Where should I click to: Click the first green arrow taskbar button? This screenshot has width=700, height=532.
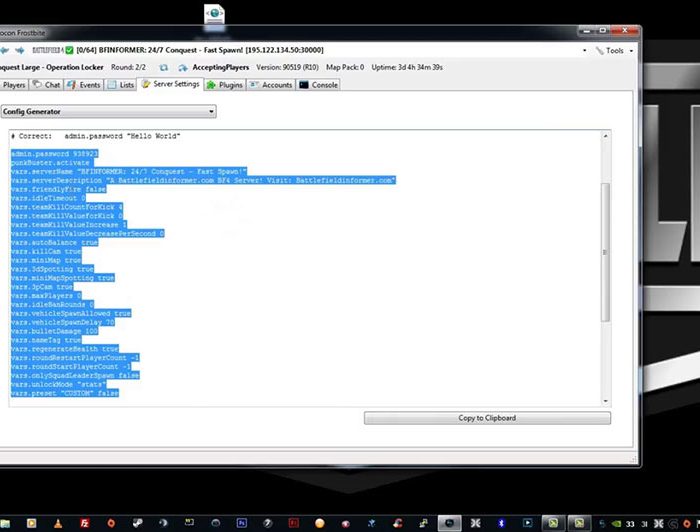[553, 523]
